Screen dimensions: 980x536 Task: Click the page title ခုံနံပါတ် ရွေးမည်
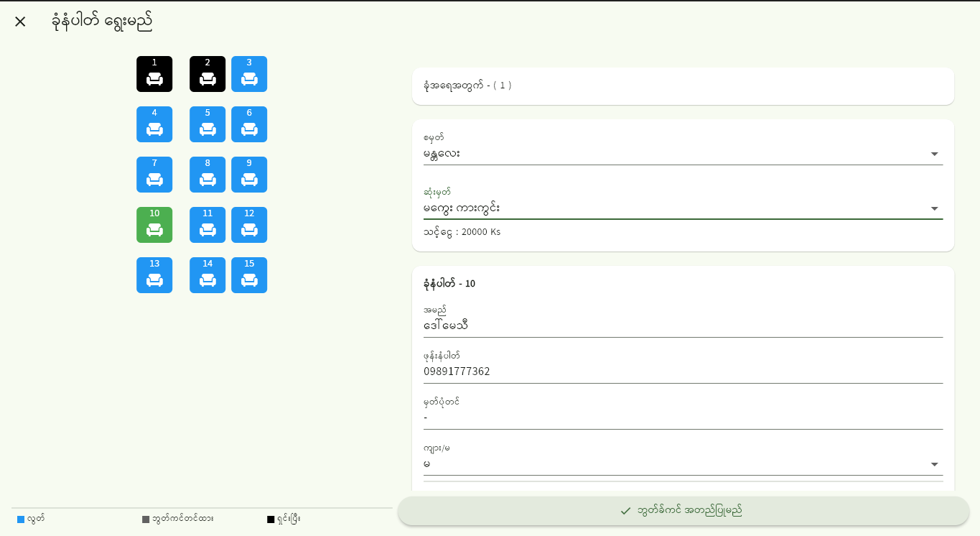coord(102,22)
